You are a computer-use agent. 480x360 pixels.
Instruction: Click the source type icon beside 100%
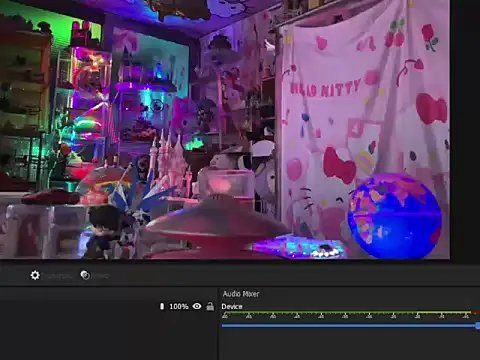[x=162, y=306]
